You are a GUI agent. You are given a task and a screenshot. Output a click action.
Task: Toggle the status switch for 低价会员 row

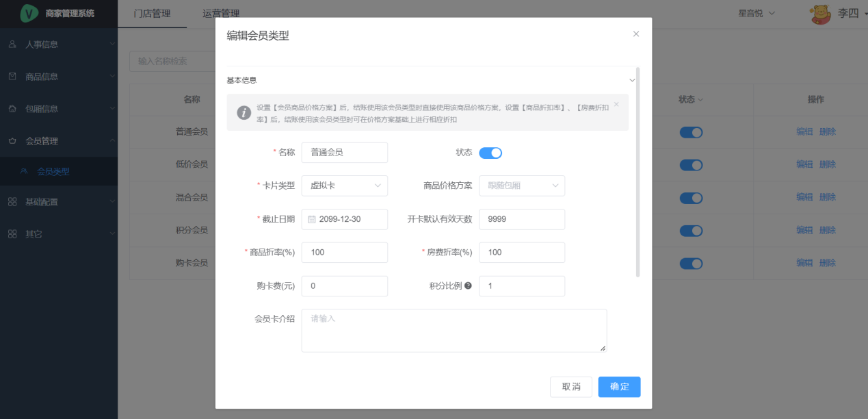(x=691, y=165)
